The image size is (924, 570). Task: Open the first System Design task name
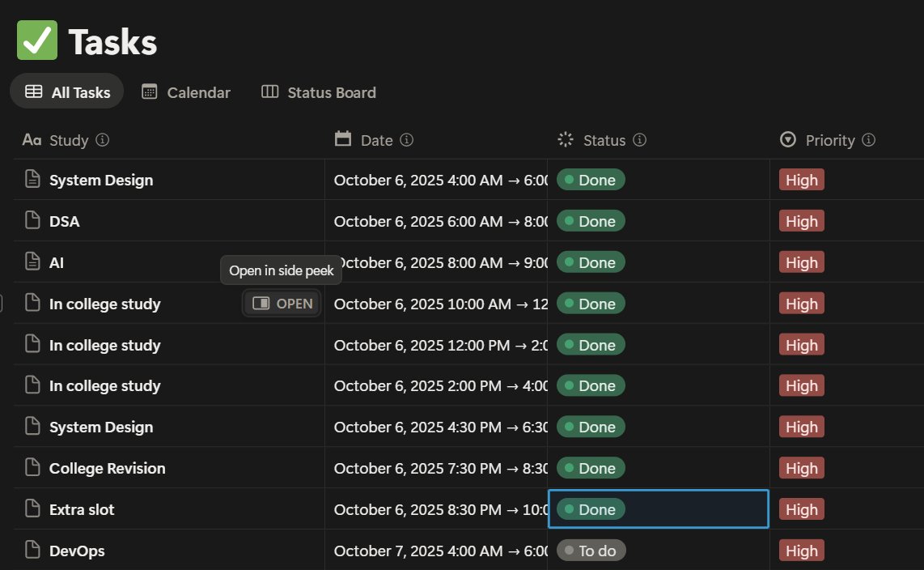click(101, 181)
